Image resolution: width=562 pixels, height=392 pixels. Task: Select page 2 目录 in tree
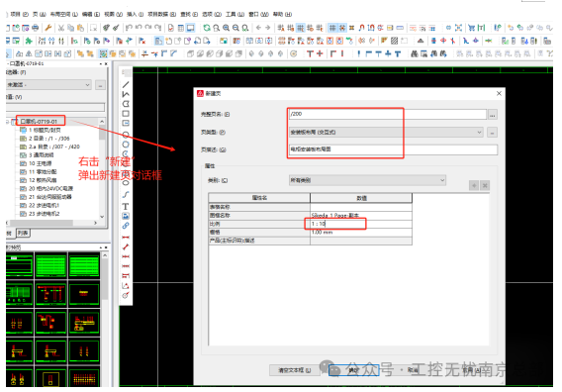49,139
